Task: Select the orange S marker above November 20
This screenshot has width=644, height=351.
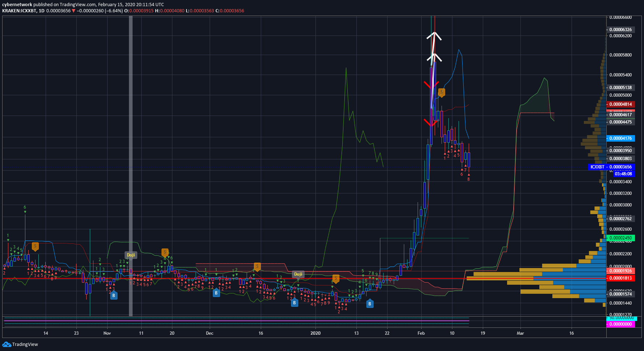Action: tap(165, 252)
